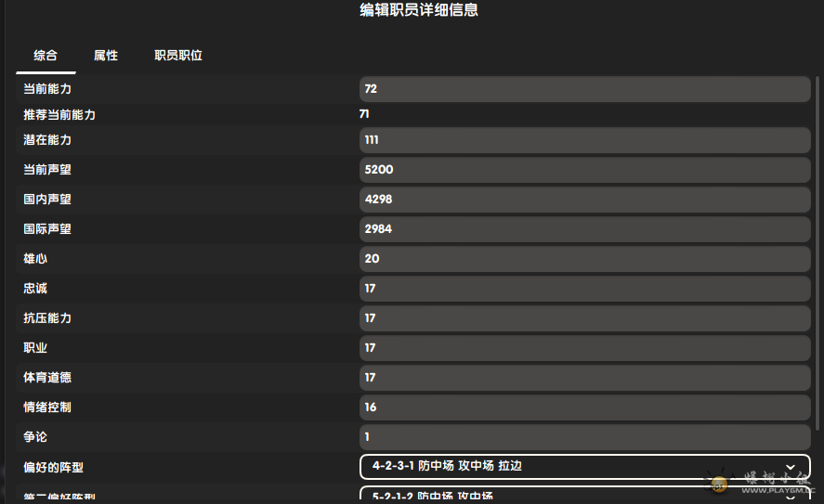Image resolution: width=824 pixels, height=504 pixels.
Task: Open the 职员职位 tab
Action: point(178,56)
